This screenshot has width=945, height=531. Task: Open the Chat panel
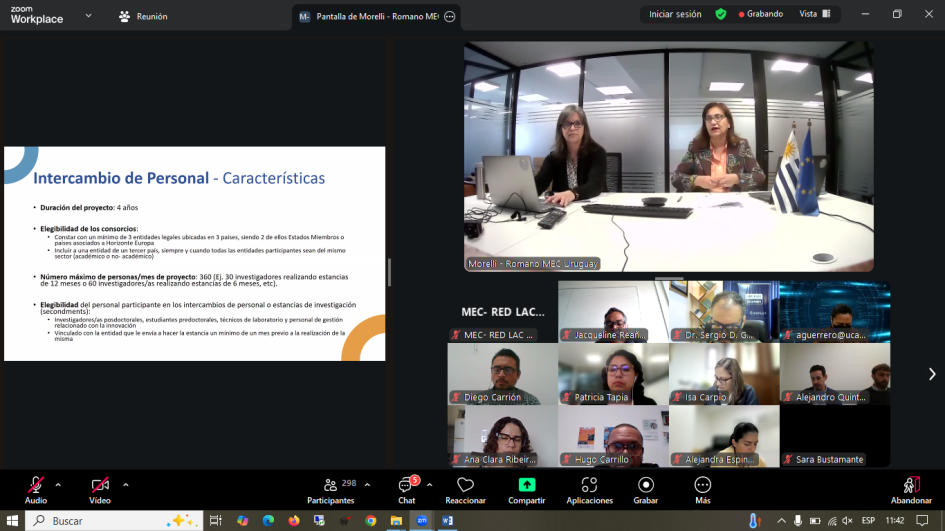pos(406,489)
